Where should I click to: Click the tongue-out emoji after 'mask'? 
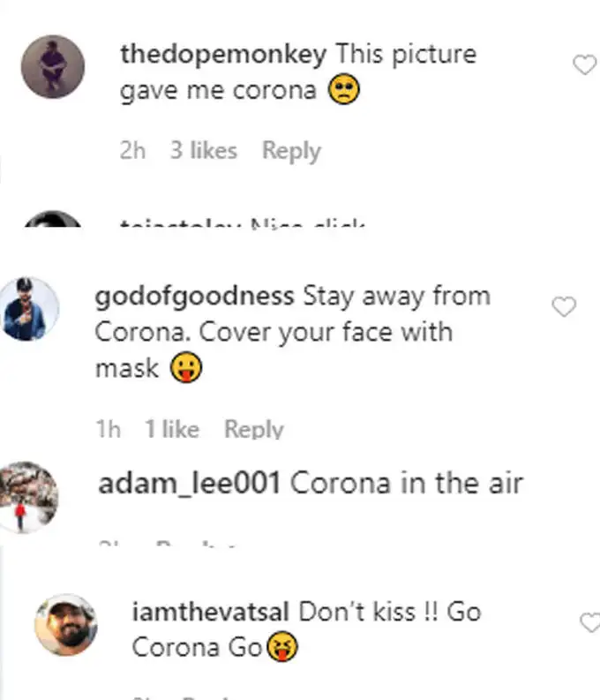(186, 367)
